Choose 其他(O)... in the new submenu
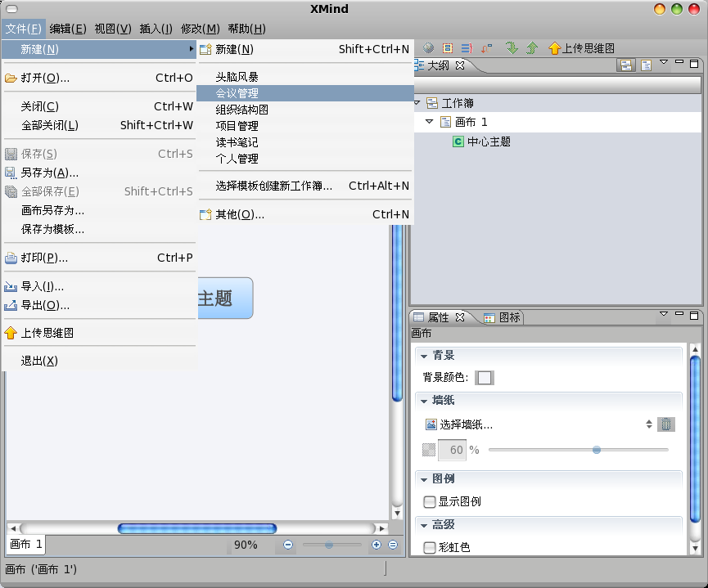Image resolution: width=708 pixels, height=588 pixels. click(305, 214)
